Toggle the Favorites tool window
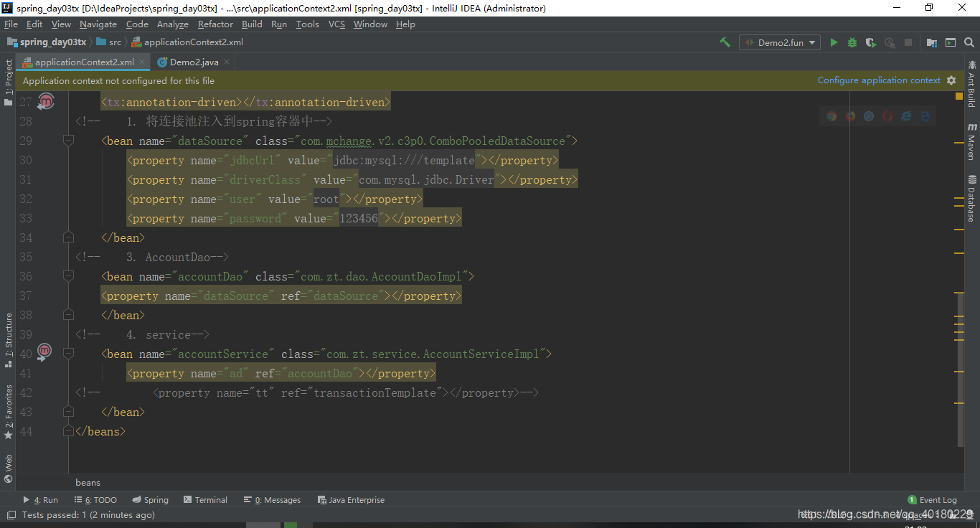 click(8, 412)
